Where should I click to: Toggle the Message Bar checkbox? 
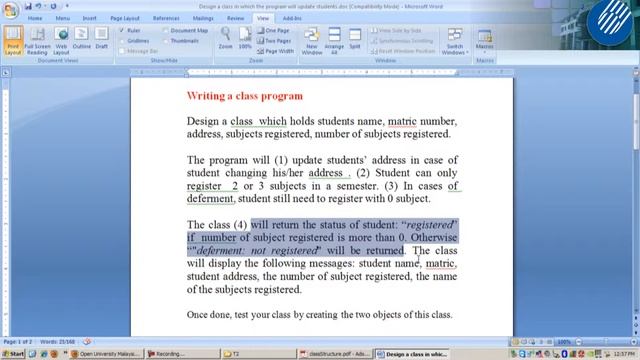(122, 51)
